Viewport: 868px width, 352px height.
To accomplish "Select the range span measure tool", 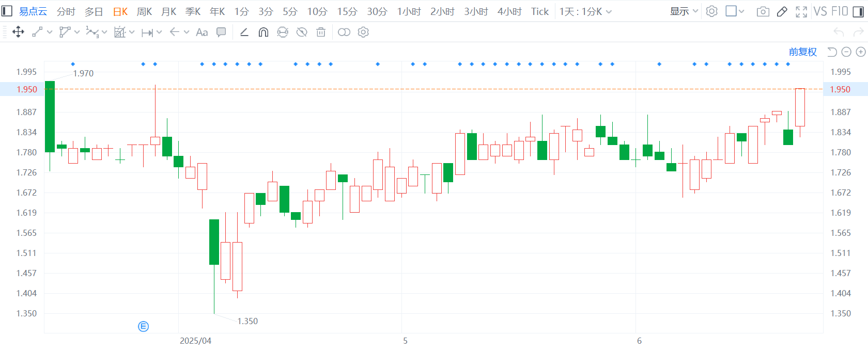I will [147, 33].
